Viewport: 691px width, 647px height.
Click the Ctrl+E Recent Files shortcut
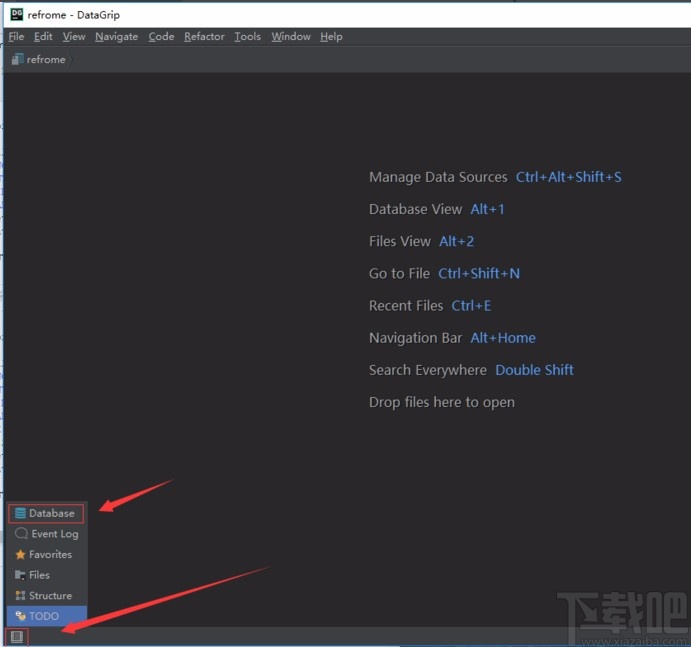click(x=471, y=306)
